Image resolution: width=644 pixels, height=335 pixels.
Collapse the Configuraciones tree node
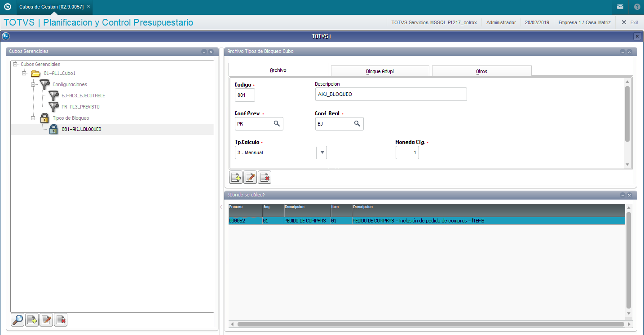[x=33, y=84]
